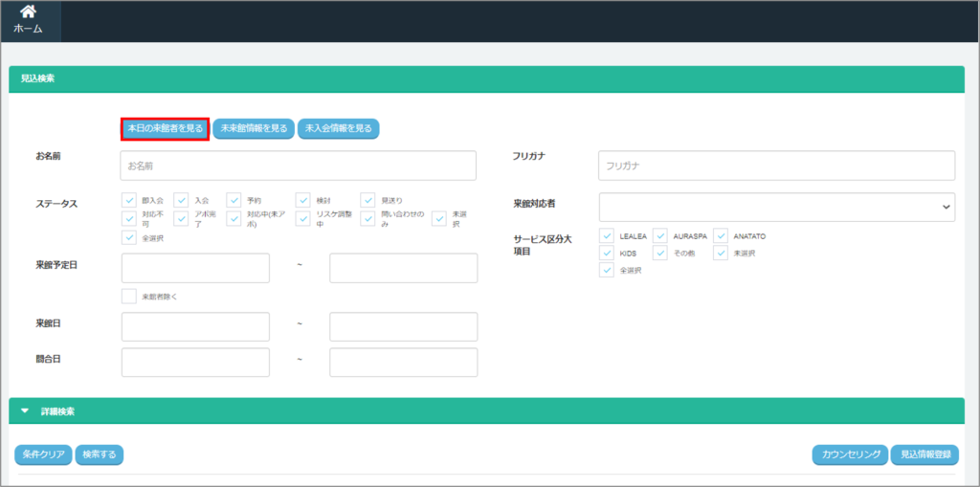Screen dimensions: 980x487
Task: Click the 検索する button
Action: pyautogui.click(x=100, y=454)
